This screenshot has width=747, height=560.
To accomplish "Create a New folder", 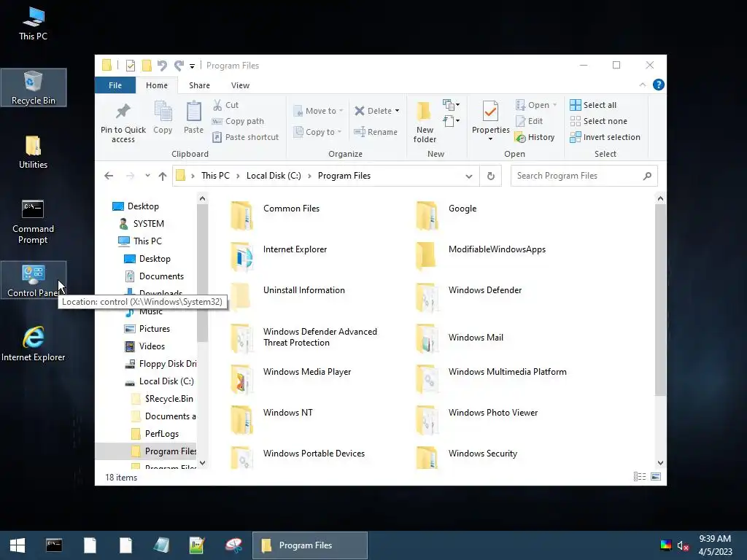I will 424,122.
